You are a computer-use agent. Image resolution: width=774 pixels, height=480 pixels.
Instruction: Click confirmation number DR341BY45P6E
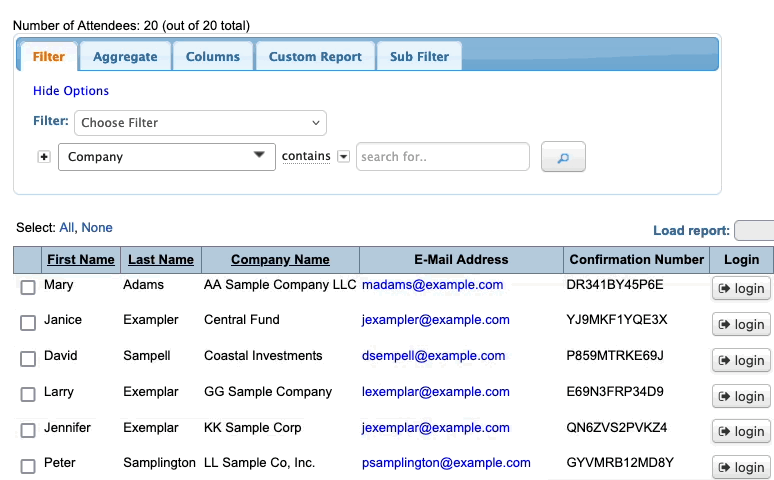(x=615, y=285)
